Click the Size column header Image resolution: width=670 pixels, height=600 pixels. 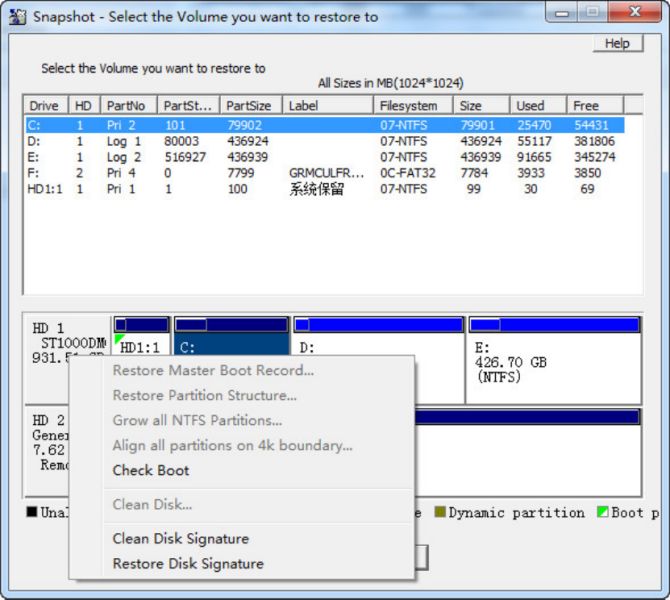[481, 105]
